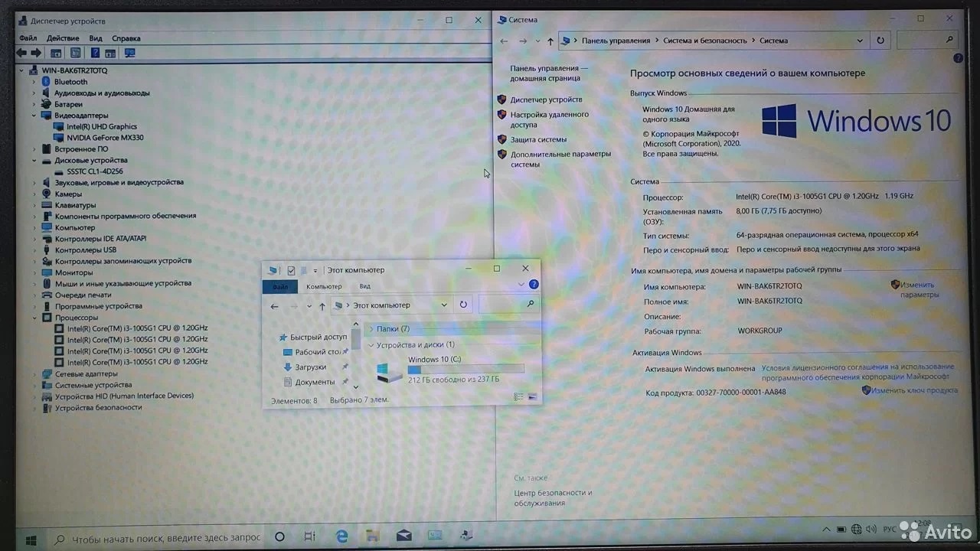Open Центр безопасности и обслуживания link

point(553,497)
